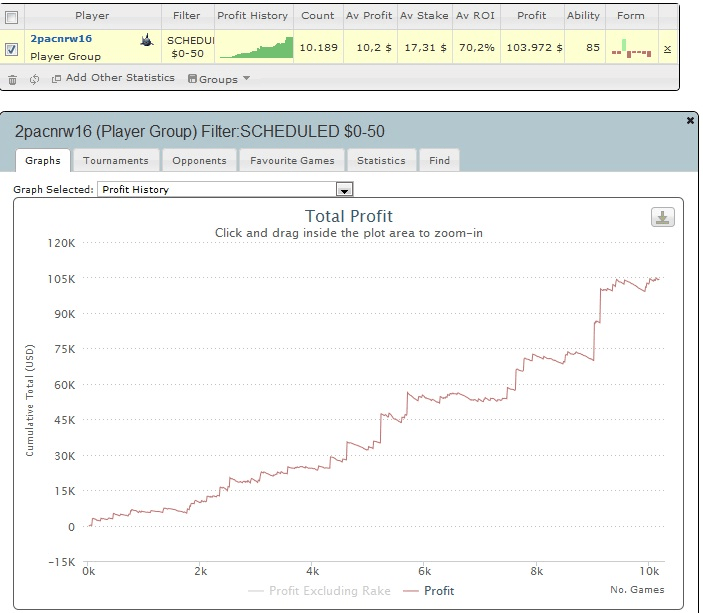The image size is (703, 613).
Task: Sort by the Av ROI column header
Action: coord(476,16)
